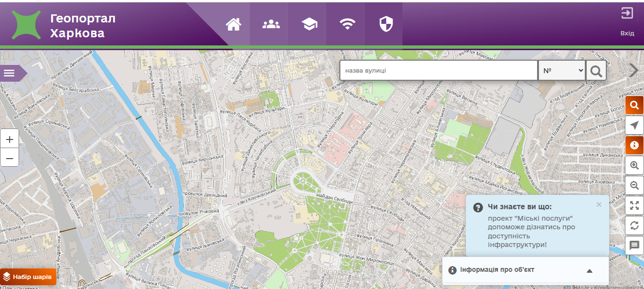Image resolution: width=644 pixels, height=289 pixels.
Task: Click the вулиця Херсонська map label
Action: [203, 160]
